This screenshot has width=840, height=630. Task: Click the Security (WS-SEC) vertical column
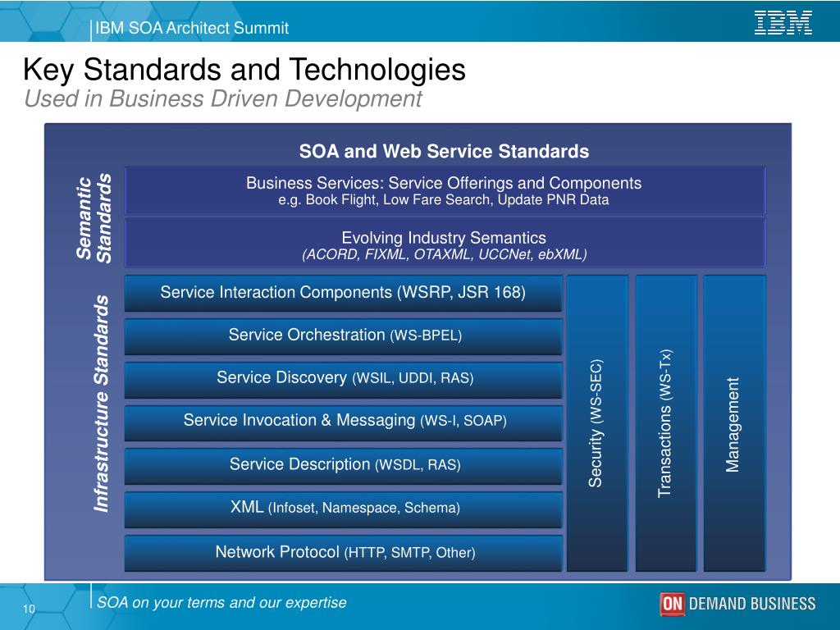click(597, 423)
